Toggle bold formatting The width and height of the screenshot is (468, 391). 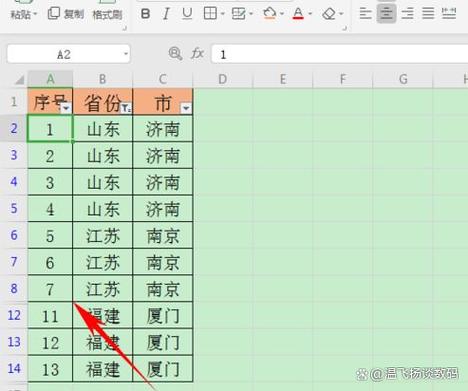click(x=145, y=14)
